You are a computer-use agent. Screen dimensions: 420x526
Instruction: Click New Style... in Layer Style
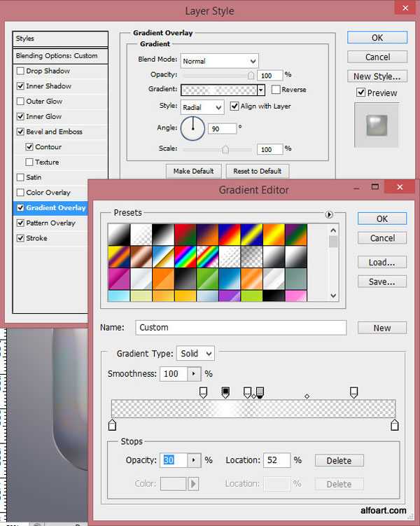(x=377, y=76)
